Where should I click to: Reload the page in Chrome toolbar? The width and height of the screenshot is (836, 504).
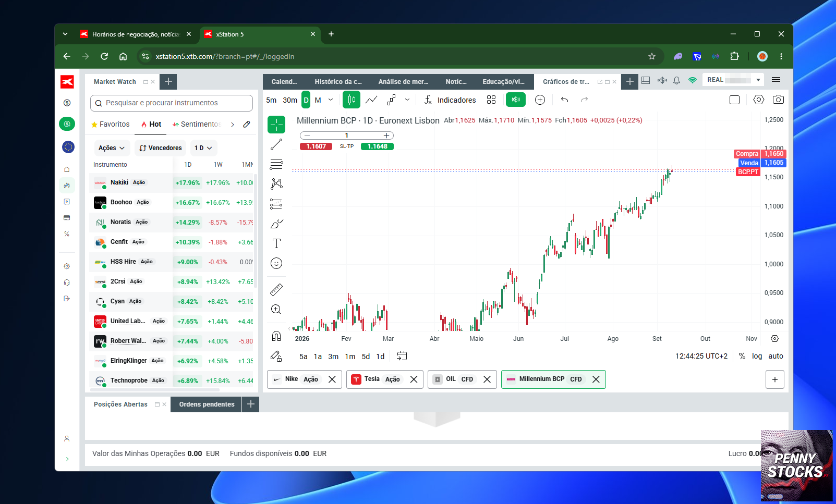(104, 56)
